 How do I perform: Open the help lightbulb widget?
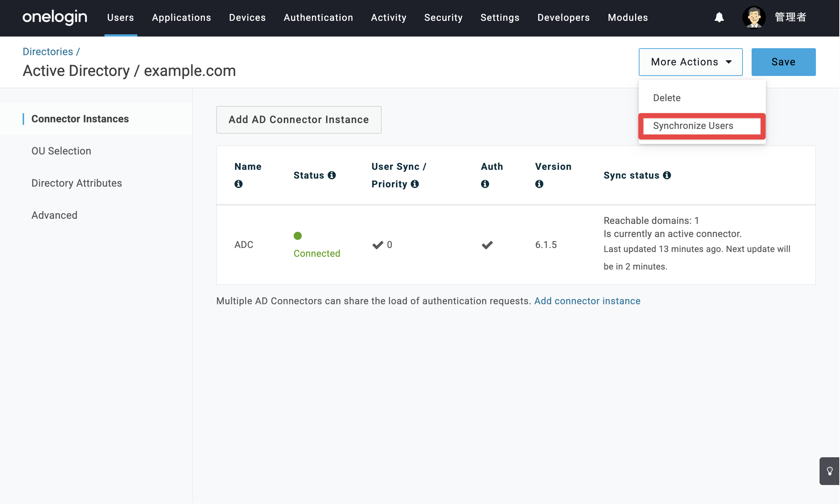point(830,471)
